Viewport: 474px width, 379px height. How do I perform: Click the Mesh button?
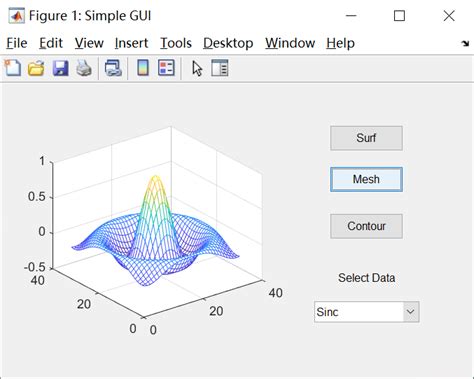click(x=366, y=179)
